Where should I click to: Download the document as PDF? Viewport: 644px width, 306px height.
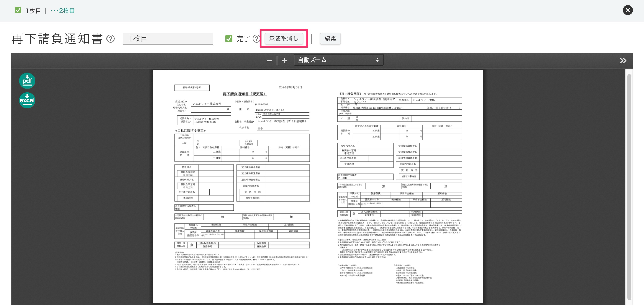[x=27, y=81]
